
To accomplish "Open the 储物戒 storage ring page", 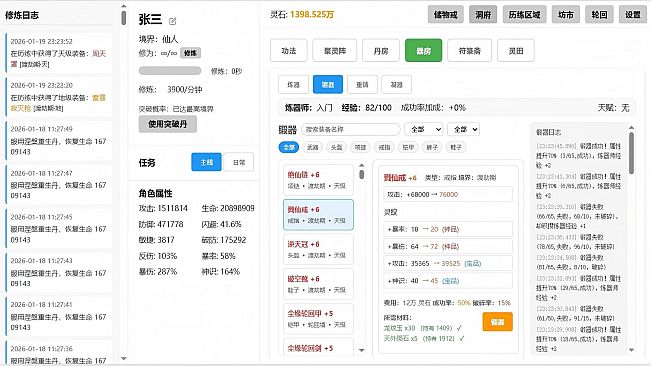I will [445, 15].
